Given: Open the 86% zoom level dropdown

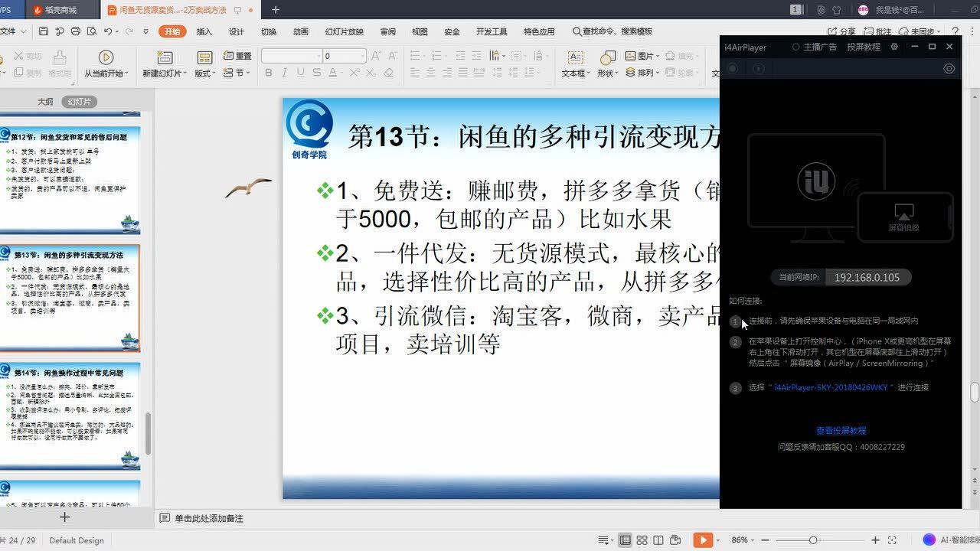Looking at the screenshot, I should coord(743,540).
